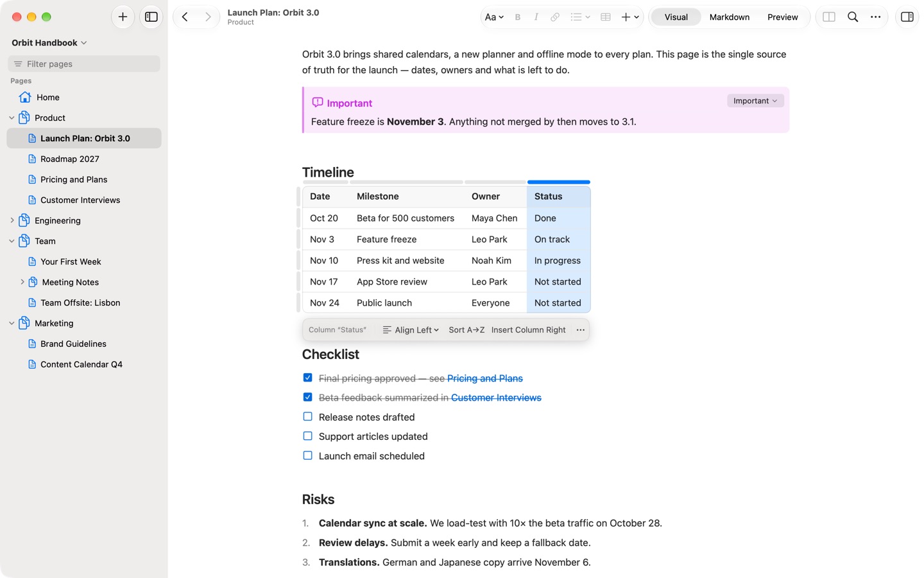Go back with the left arrow
Image resolution: width=924 pixels, height=578 pixels.
185,17
